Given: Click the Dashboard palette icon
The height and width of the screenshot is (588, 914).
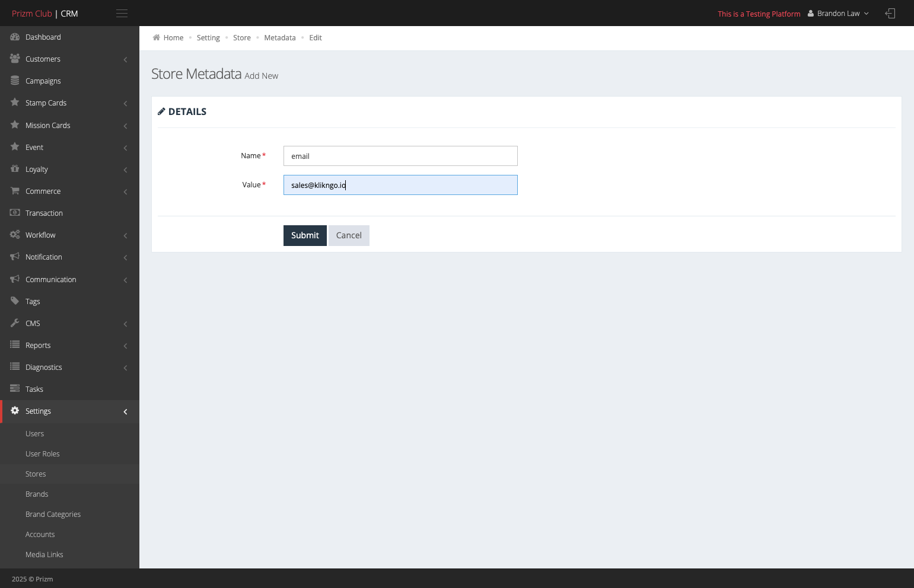Looking at the screenshot, I should [x=15, y=37].
